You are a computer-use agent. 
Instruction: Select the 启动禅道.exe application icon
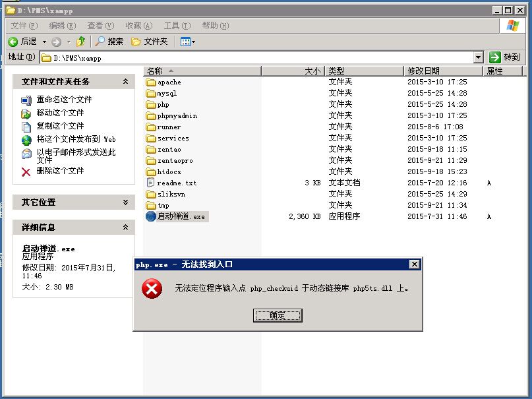pyautogui.click(x=151, y=216)
